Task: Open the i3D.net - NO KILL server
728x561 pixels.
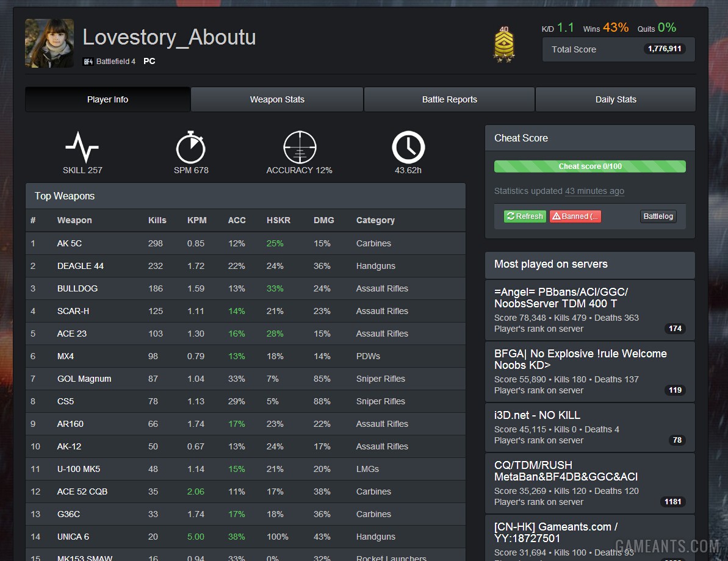Action: tap(589, 427)
